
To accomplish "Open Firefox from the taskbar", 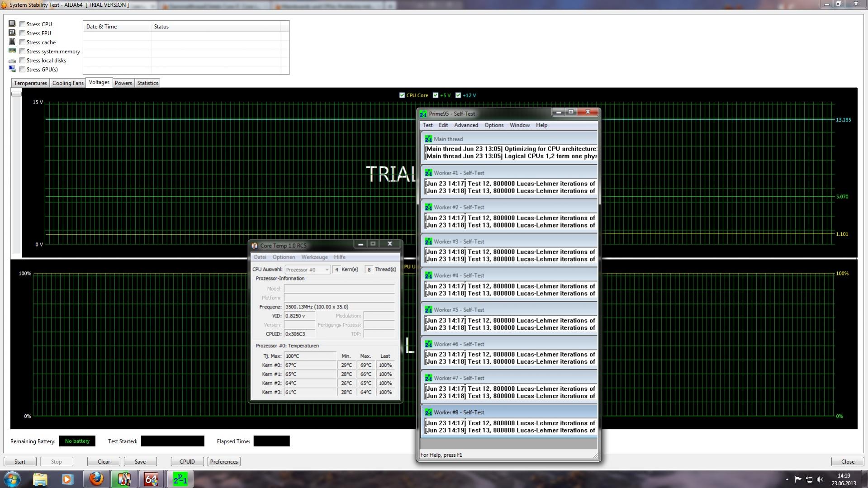I will click(x=96, y=479).
